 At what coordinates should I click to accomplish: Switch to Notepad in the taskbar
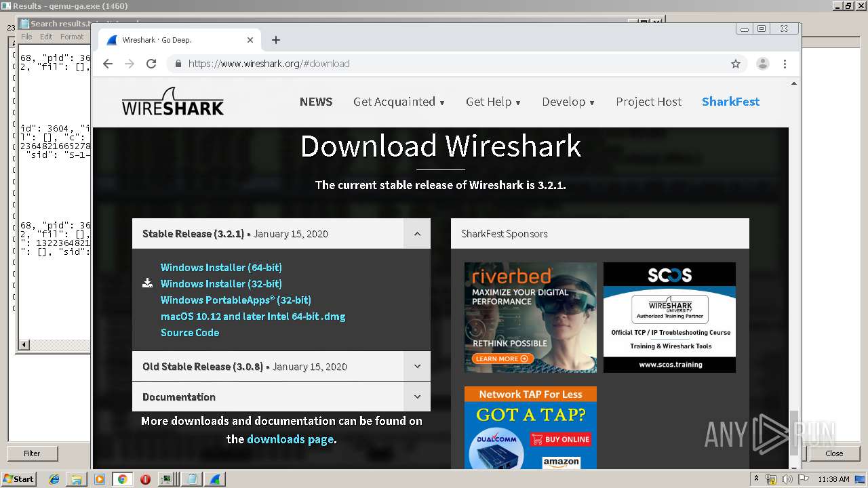pos(192,479)
